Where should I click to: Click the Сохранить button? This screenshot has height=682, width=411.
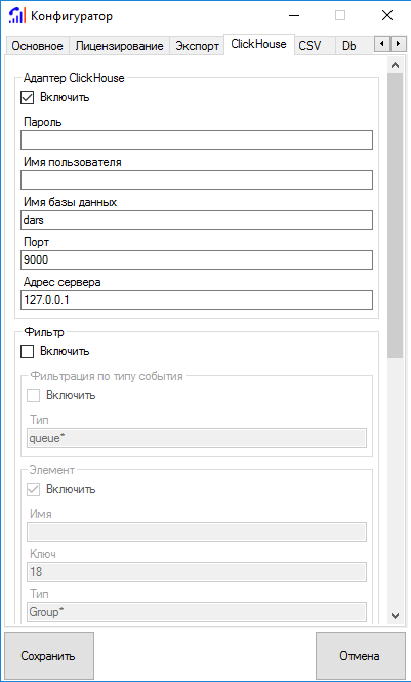49,656
